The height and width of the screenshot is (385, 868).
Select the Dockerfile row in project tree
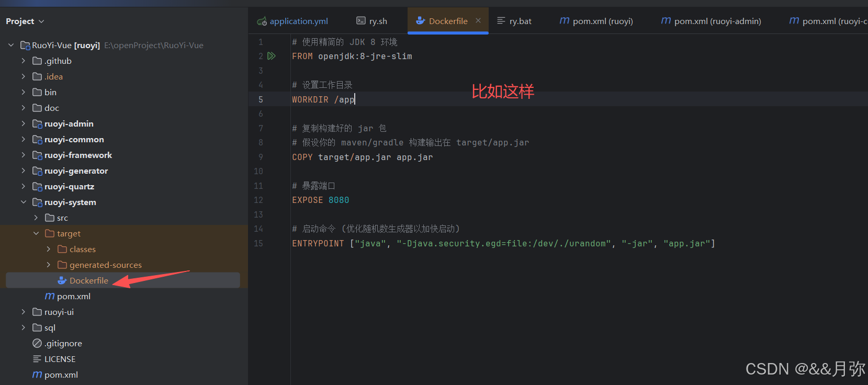[x=123, y=280]
